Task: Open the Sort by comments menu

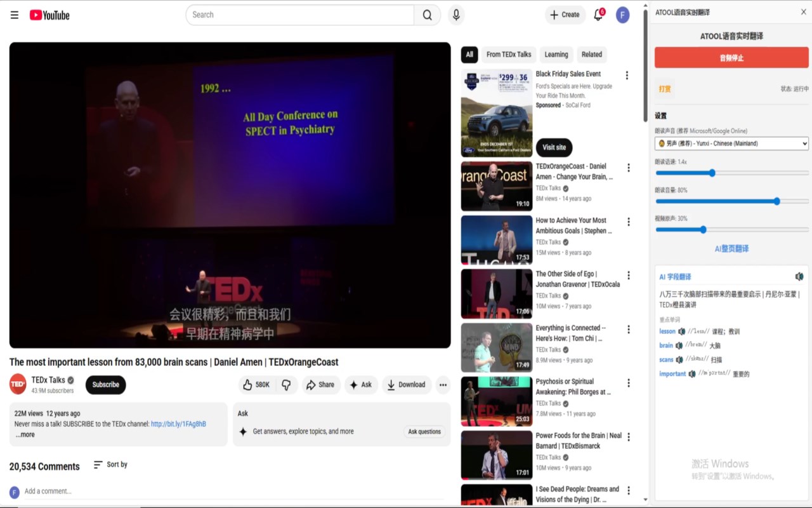Action: 110,465
